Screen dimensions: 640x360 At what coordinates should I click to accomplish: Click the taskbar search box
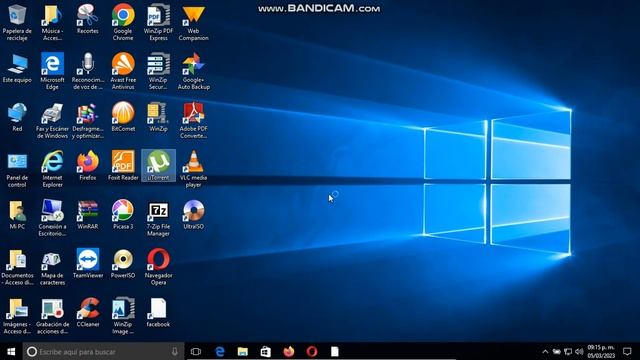103,351
